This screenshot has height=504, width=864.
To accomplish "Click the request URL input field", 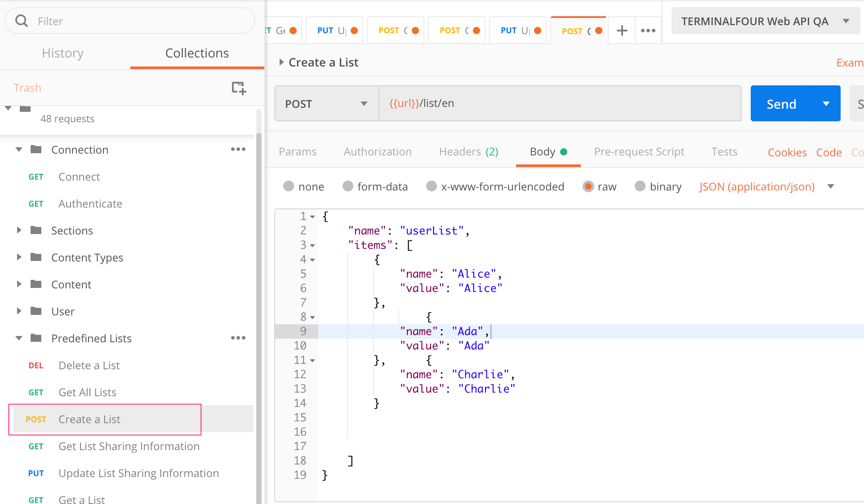I will (x=559, y=104).
